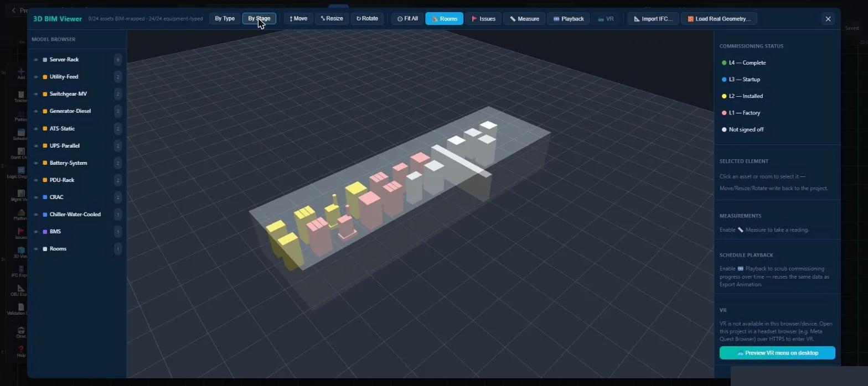Toggle ATS-Static visibility eye
Image resolution: width=868 pixels, height=386 pixels.
click(36, 129)
